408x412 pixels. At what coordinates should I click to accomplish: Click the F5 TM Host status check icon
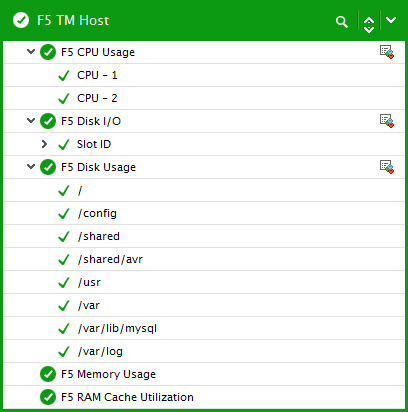21,20
